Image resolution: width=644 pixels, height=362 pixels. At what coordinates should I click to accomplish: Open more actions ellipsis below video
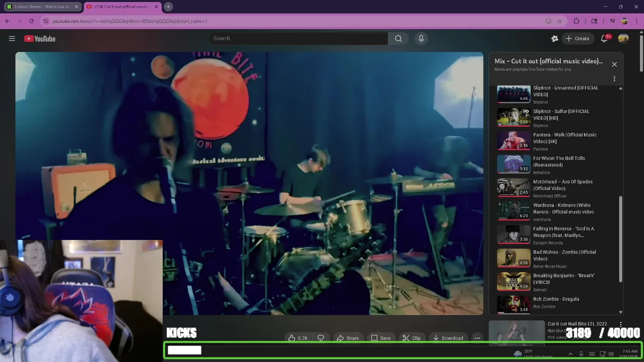(477, 338)
